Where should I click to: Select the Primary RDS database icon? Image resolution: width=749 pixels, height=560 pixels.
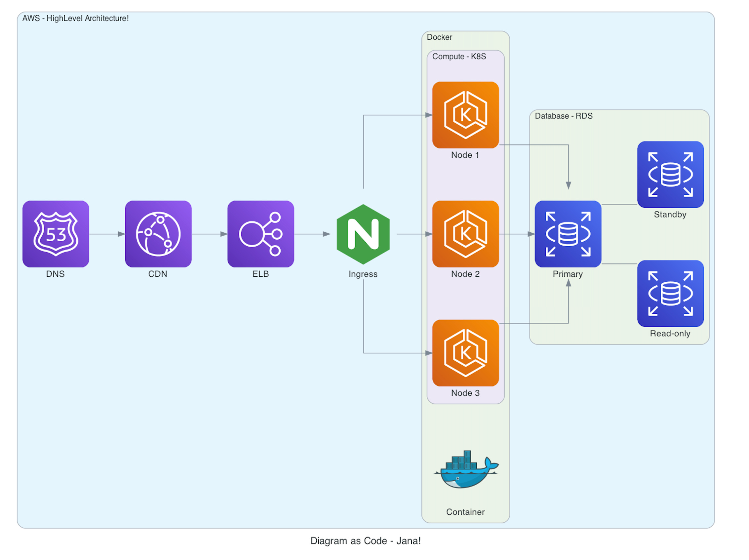click(568, 234)
